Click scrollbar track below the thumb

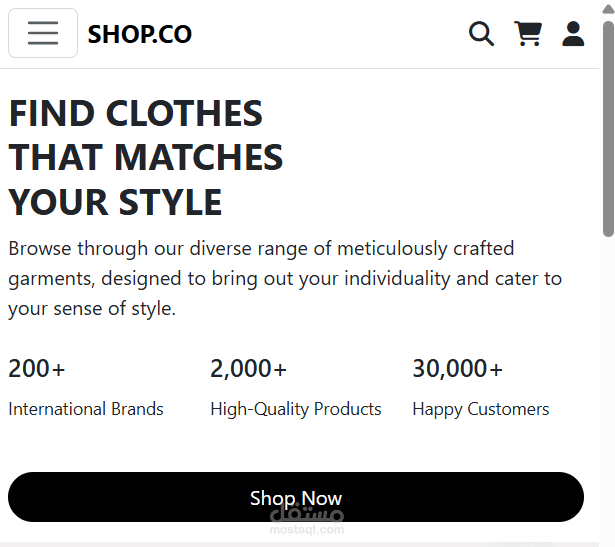pos(608,388)
